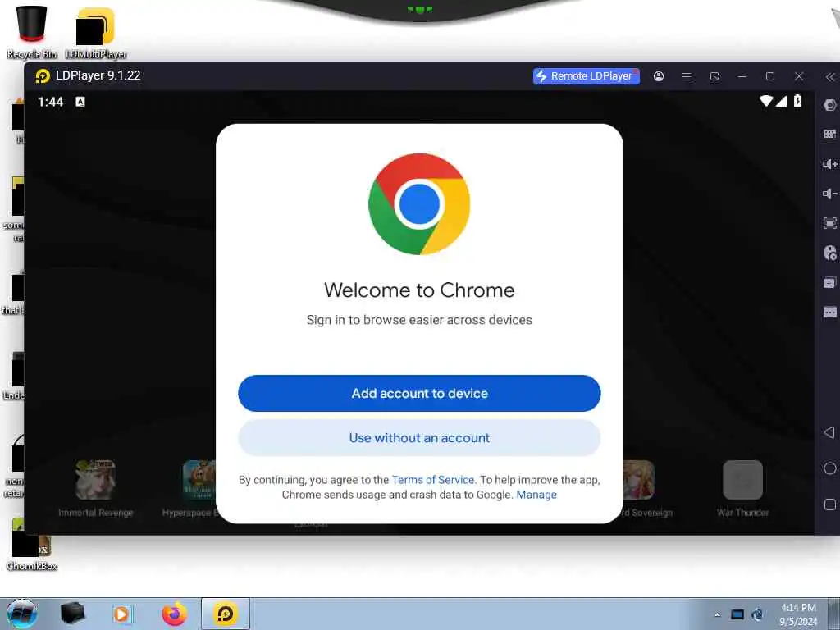840x630 pixels.
Task: Close the LDPlayer window
Action: click(x=799, y=76)
